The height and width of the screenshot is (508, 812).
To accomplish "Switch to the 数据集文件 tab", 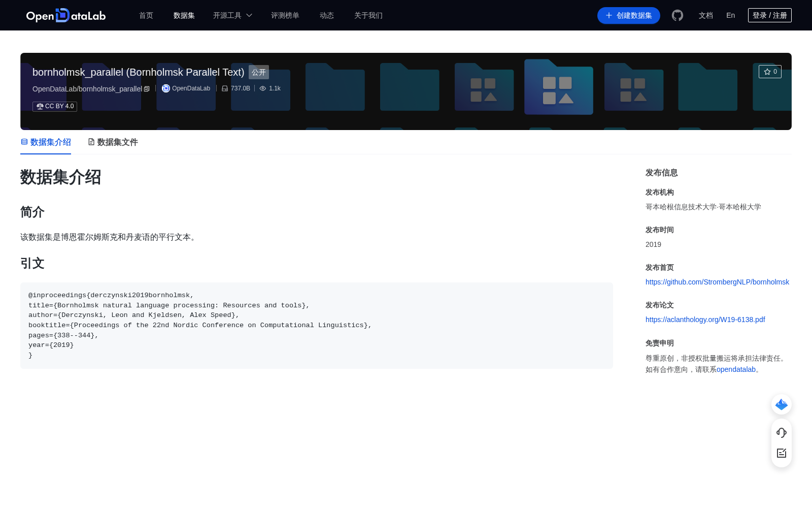I will tap(113, 142).
